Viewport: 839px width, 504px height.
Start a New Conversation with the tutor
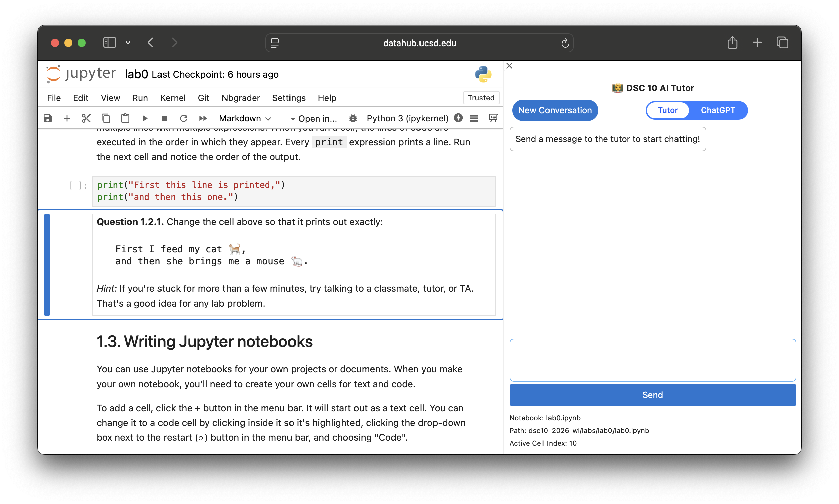555,110
